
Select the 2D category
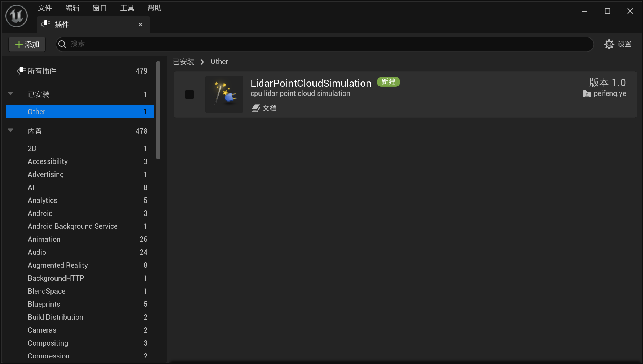point(80,148)
